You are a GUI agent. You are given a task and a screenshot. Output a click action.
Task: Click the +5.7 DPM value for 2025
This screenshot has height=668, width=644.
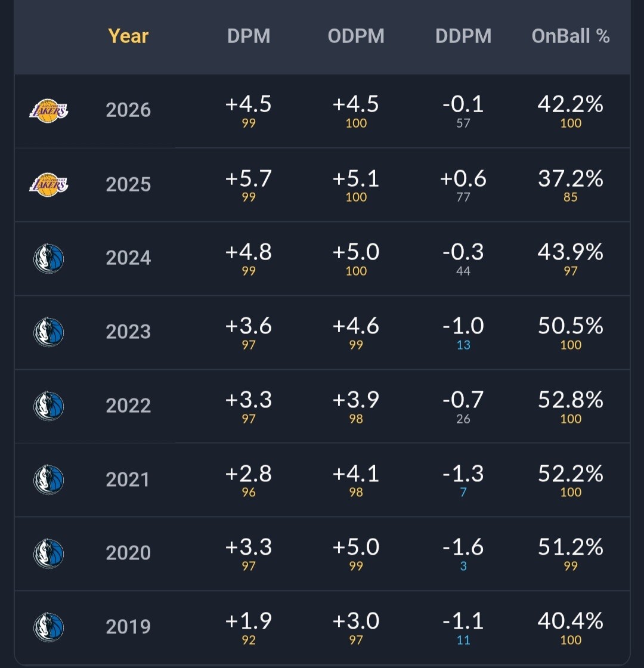249,178
